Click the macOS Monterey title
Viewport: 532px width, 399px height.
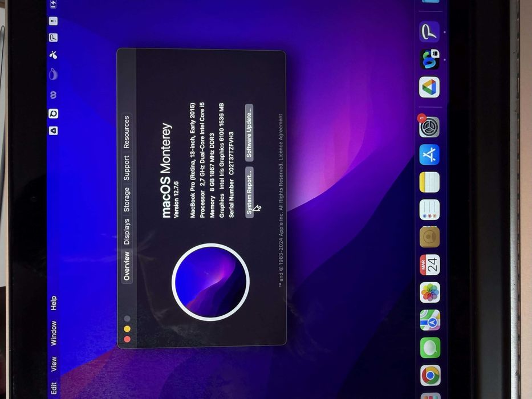166,170
